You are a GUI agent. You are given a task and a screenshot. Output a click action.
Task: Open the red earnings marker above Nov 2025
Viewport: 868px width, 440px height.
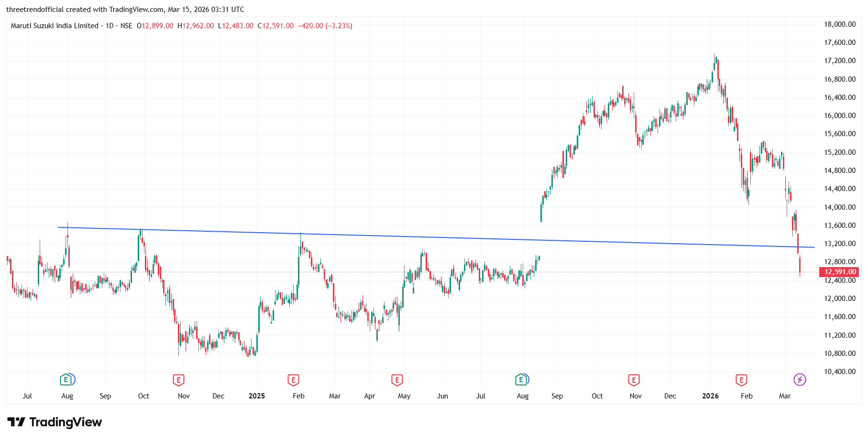point(634,380)
